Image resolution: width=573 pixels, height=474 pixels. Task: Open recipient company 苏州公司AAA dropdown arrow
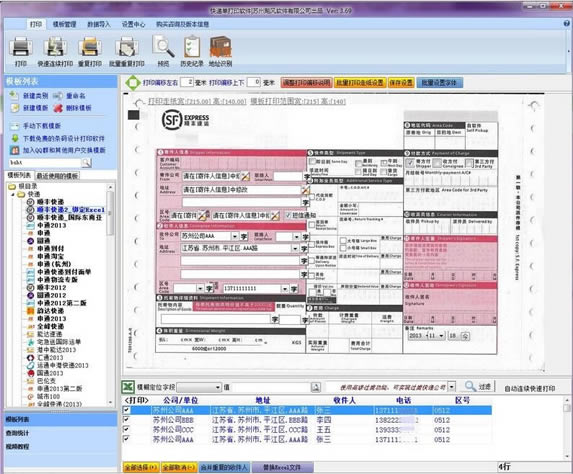coord(235,236)
